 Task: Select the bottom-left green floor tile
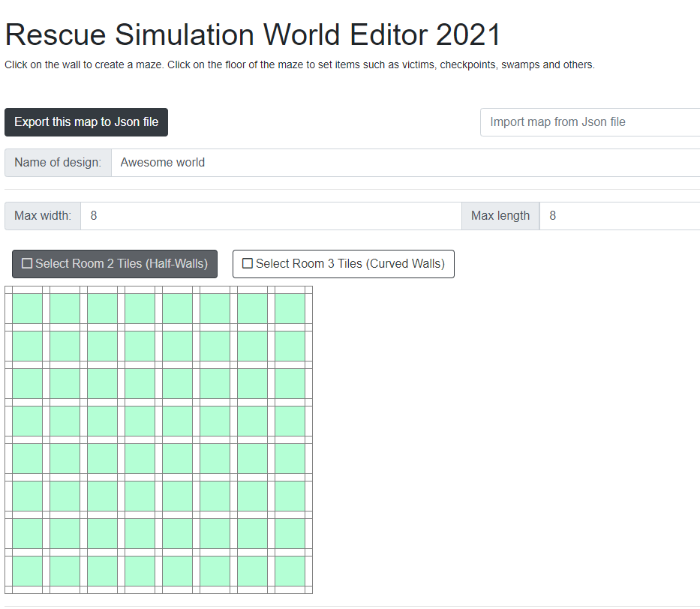(27, 571)
